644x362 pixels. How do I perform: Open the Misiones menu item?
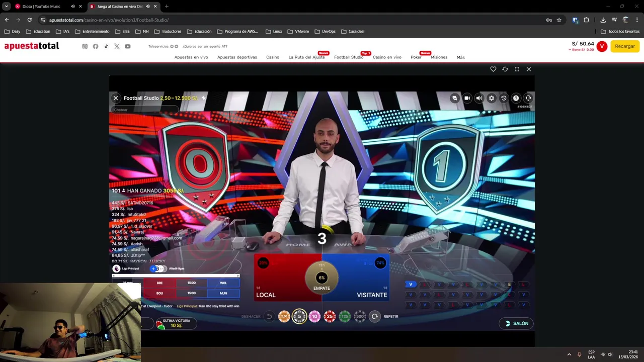point(439,57)
